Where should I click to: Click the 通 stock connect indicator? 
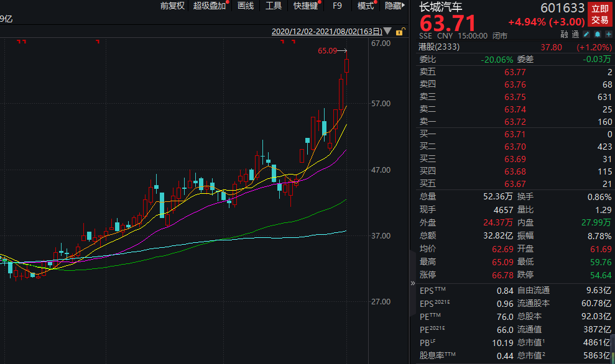(575, 35)
